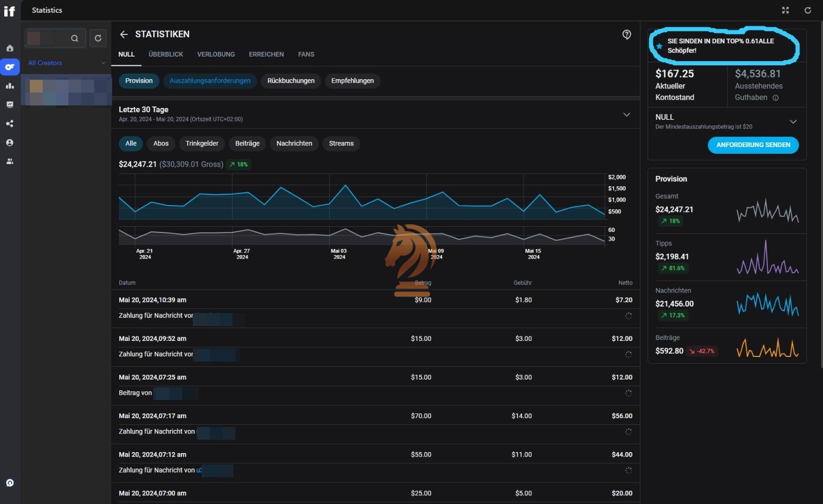Click the help question mark icon
Screen dimensions: 823x504
[x=627, y=34]
